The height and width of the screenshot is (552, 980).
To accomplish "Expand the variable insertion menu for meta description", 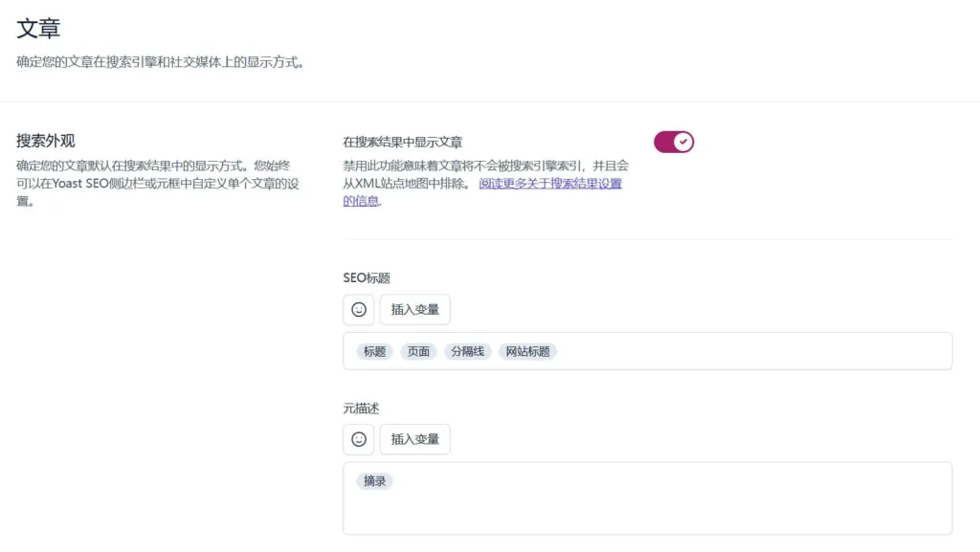I will [414, 439].
